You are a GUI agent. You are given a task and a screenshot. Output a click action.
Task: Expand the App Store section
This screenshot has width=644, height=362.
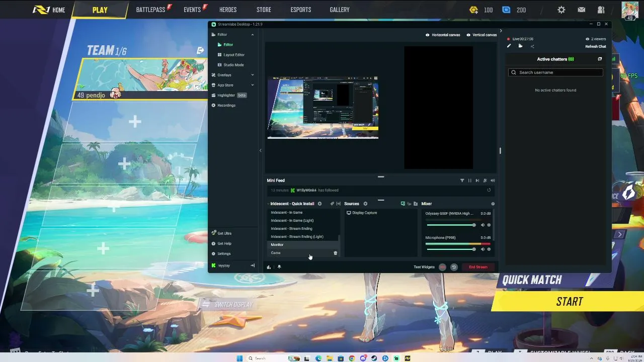[253, 85]
